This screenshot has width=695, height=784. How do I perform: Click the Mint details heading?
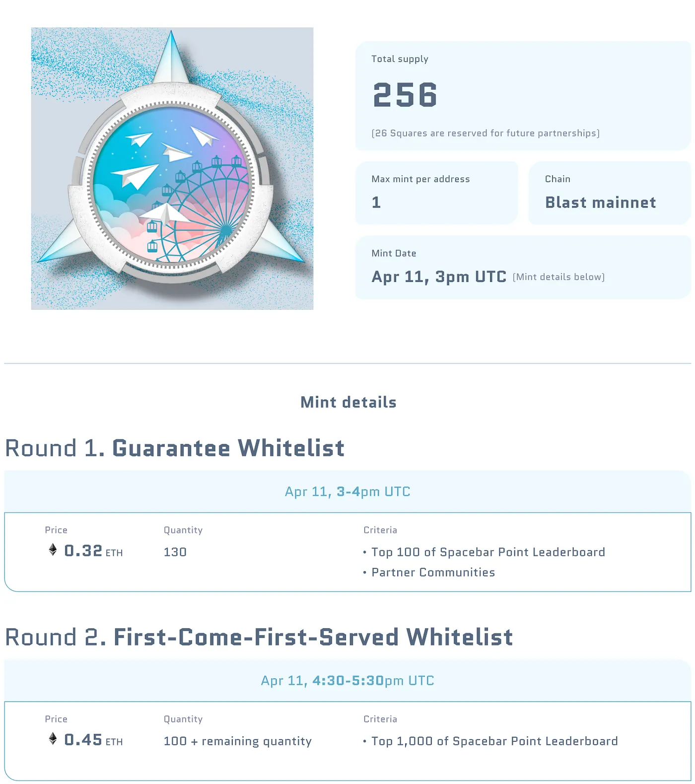[348, 402]
